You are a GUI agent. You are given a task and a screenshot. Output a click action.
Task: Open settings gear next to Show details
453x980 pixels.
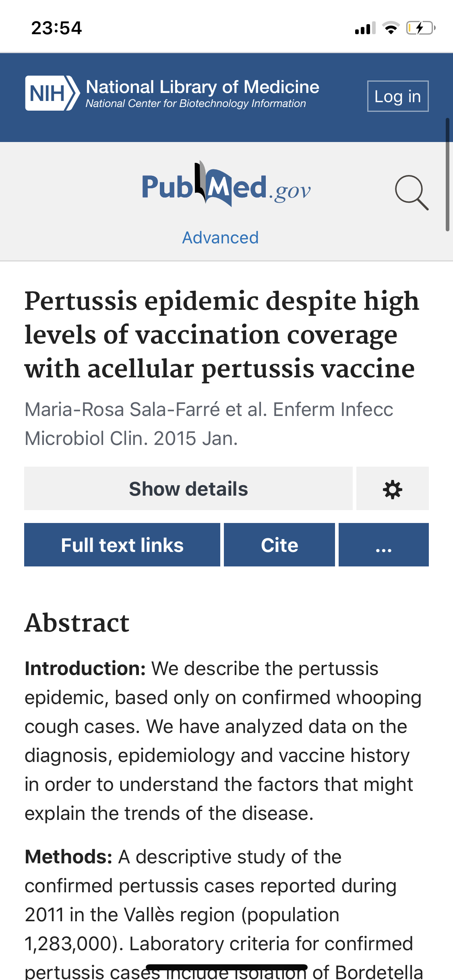pos(392,489)
